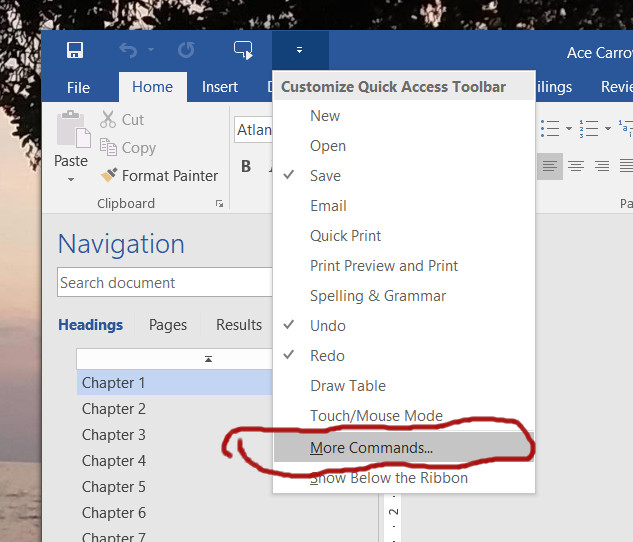633x542 pixels.
Task: Uncheck Save in Customize toolbar menu
Action: [x=325, y=176]
